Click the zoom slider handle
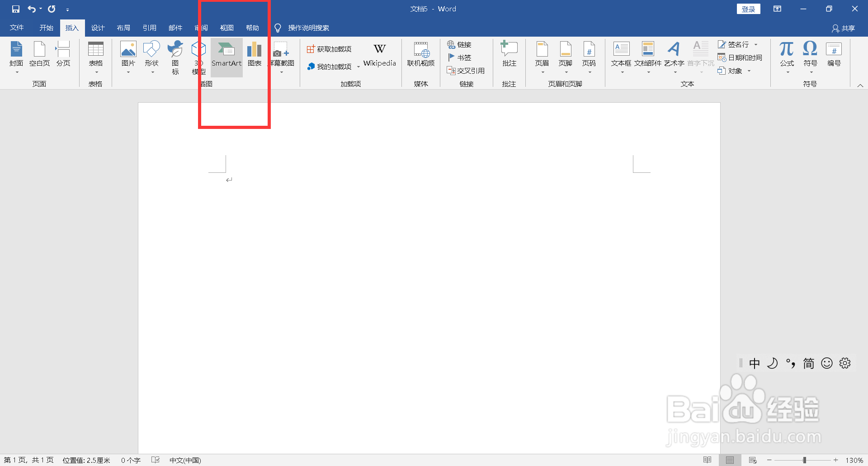This screenshot has height=466, width=868. [804, 460]
